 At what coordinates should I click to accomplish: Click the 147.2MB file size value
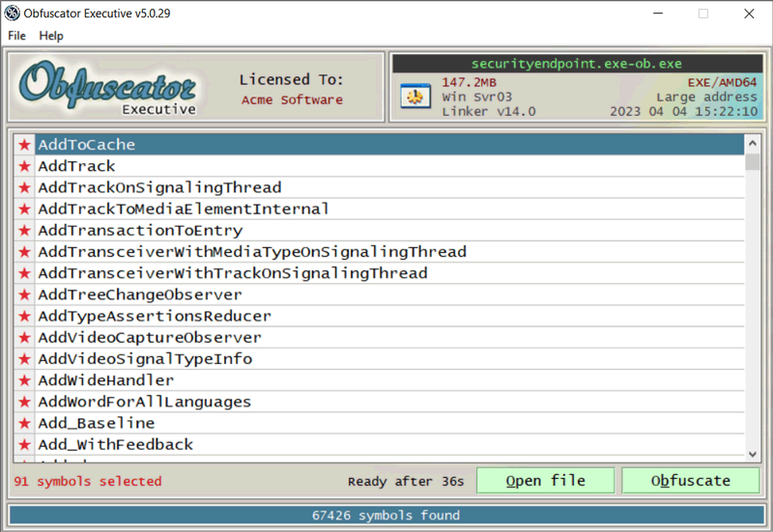point(469,82)
